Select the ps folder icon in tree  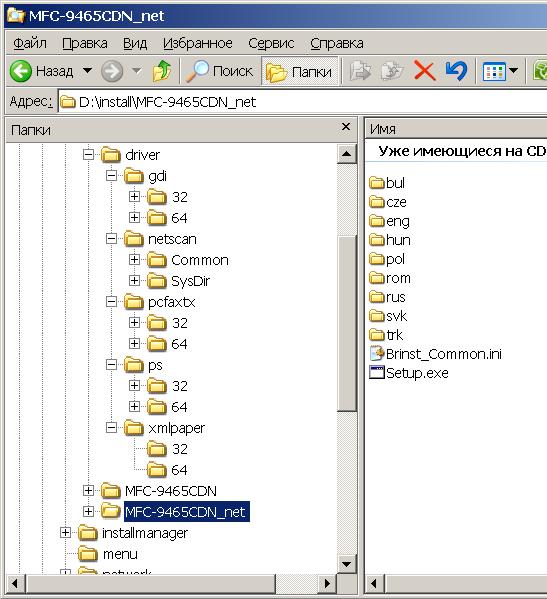point(134,365)
